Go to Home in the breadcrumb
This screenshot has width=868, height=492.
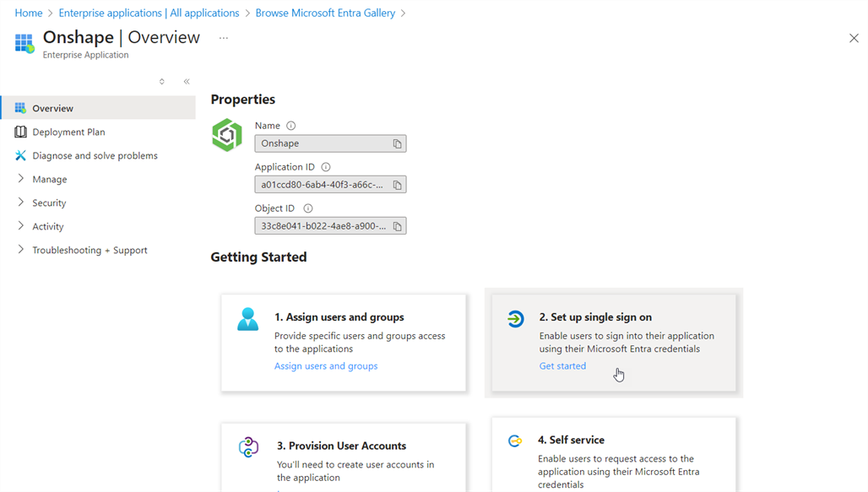pyautogui.click(x=29, y=13)
